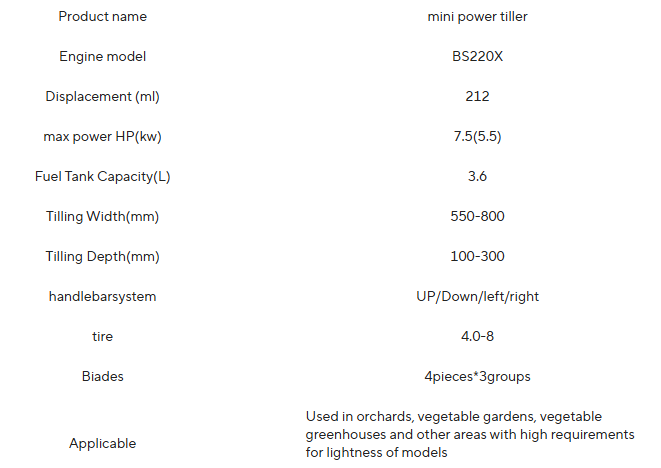
Task: Click the 'Engine model' row label
Action: 102,57
